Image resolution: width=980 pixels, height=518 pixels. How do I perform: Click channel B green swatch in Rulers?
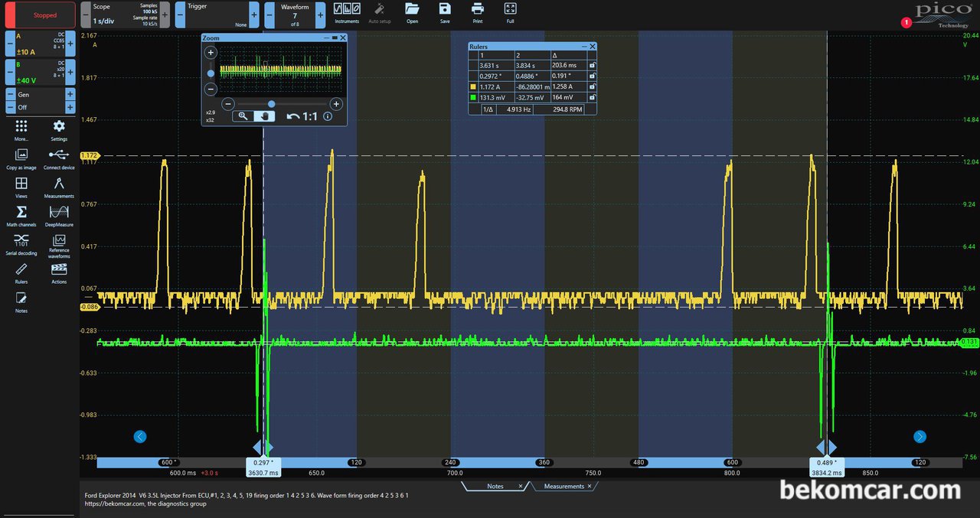pos(474,98)
